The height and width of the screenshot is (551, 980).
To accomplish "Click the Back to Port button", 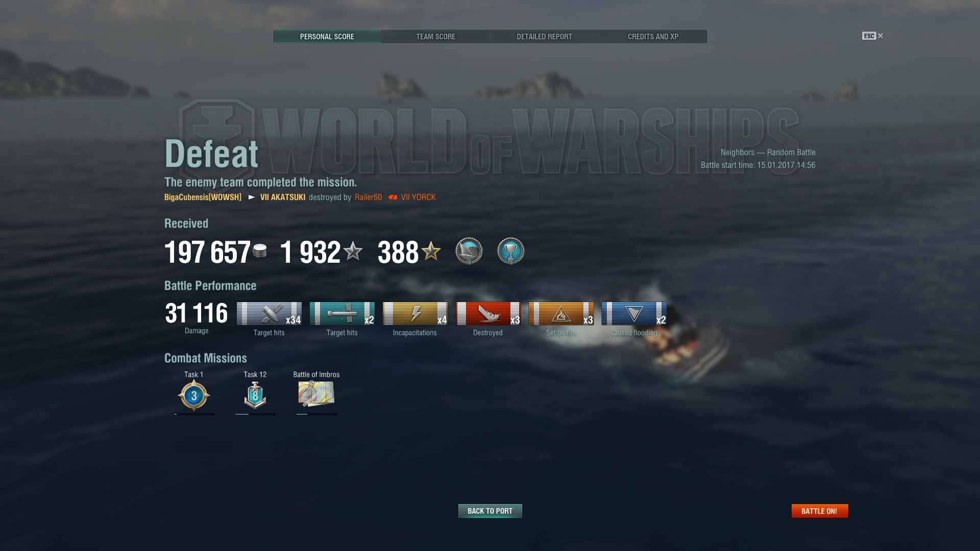I will [490, 511].
